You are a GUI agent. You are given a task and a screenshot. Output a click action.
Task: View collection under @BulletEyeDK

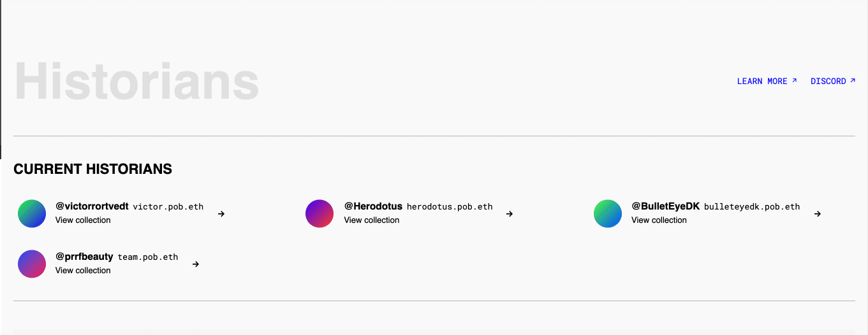[x=659, y=220]
